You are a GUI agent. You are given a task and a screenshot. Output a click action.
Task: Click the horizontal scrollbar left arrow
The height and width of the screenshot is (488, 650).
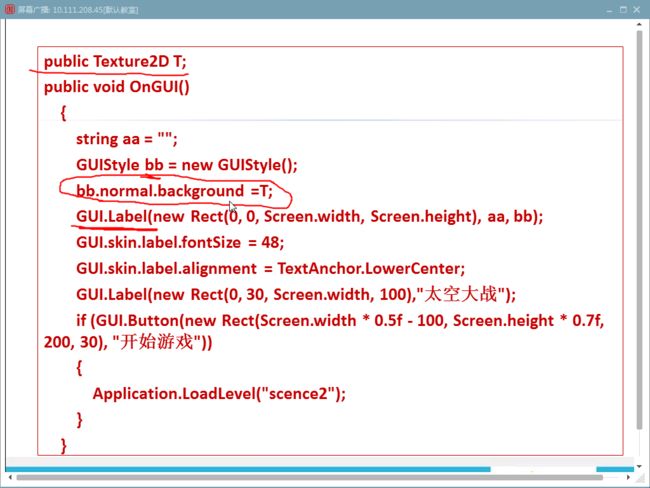pos(10,478)
